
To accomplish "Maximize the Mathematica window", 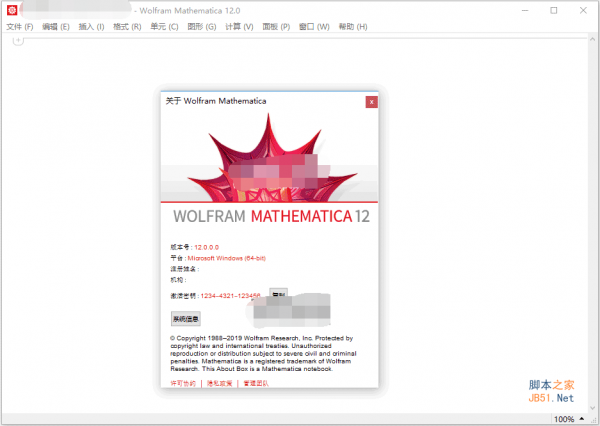I will (554, 10).
